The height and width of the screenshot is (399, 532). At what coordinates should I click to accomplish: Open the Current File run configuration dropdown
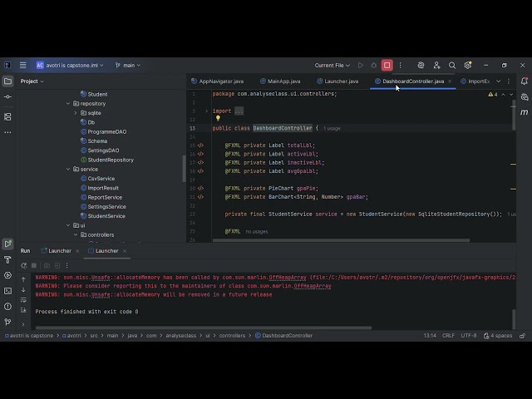[332, 65]
